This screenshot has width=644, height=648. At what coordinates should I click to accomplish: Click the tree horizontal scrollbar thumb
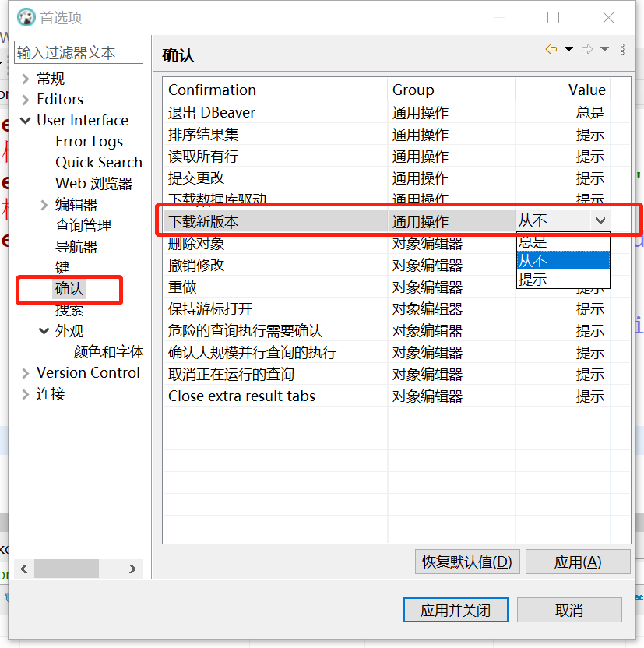[66, 569]
